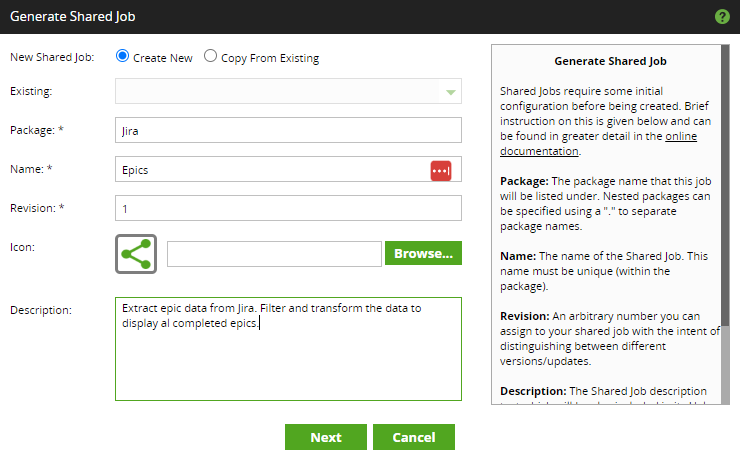Click the 'Name: *' field label
This screenshot has height=459, width=740.
pyautogui.click(x=31, y=169)
